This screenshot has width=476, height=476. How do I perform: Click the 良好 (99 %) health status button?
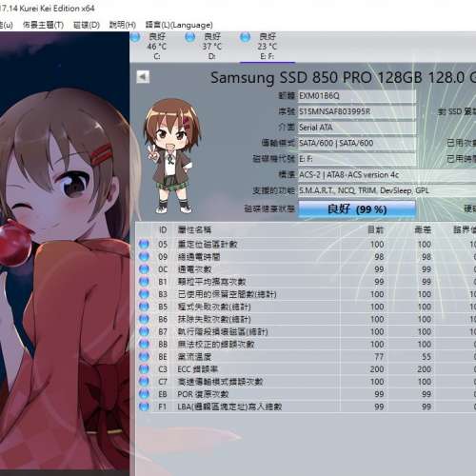pos(357,209)
